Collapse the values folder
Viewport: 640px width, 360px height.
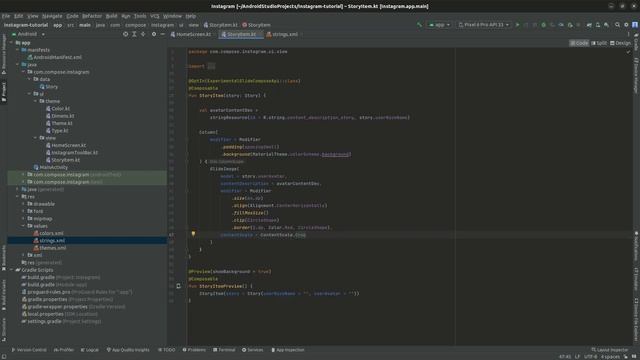24,226
